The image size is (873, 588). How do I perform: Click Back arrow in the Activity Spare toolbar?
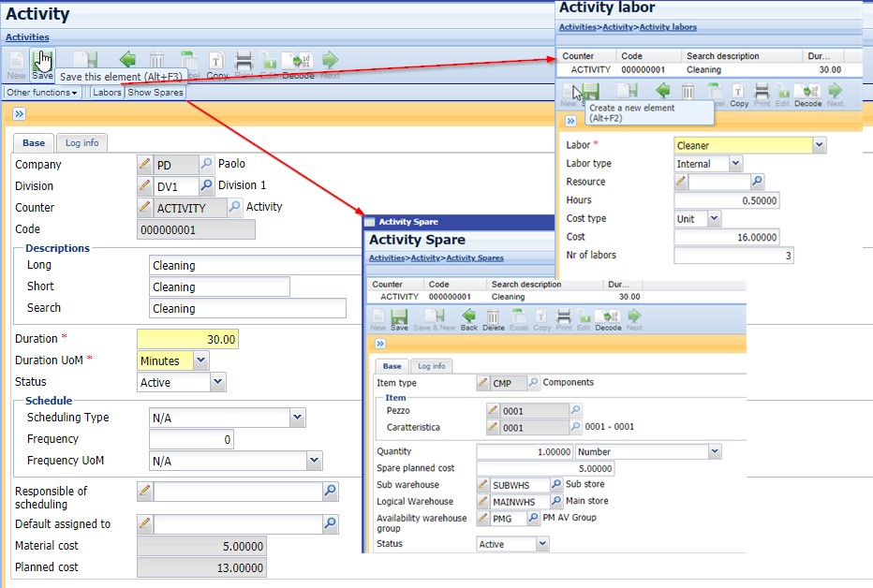[468, 319]
